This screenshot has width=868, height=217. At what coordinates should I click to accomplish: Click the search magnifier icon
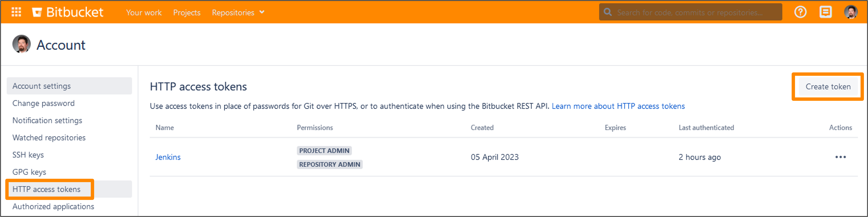607,12
